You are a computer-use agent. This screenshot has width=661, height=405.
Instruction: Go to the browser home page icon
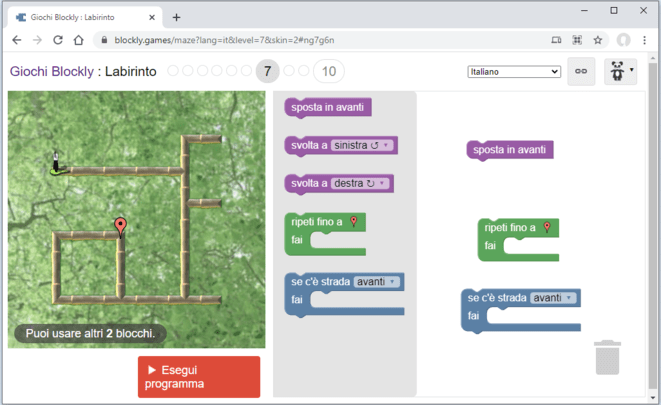78,40
